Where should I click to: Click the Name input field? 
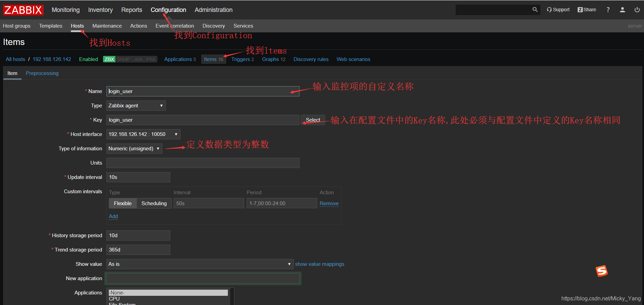pos(203,91)
